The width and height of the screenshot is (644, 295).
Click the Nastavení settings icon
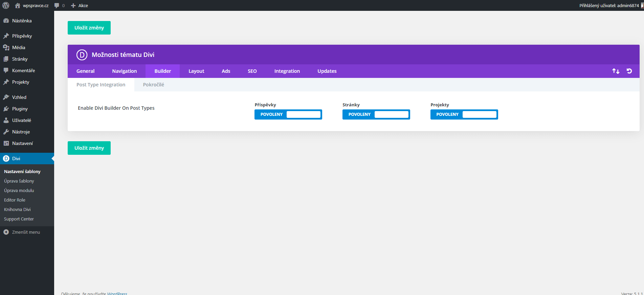coord(6,143)
